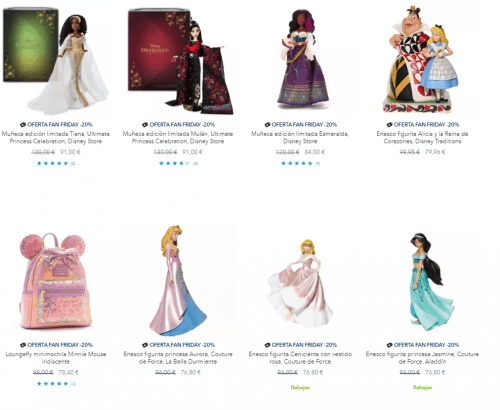500x410 pixels.
Task: Click the tag icon beside Loungefly backpack offer
Action: click(x=23, y=345)
